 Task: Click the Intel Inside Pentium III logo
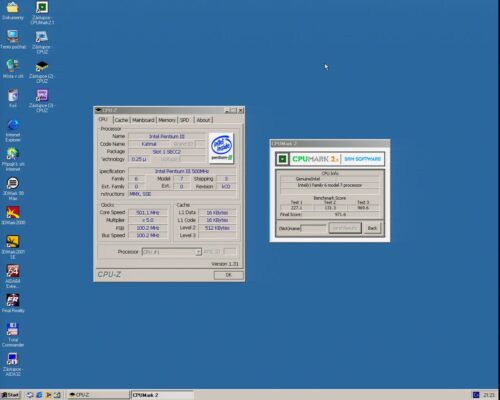click(x=221, y=148)
